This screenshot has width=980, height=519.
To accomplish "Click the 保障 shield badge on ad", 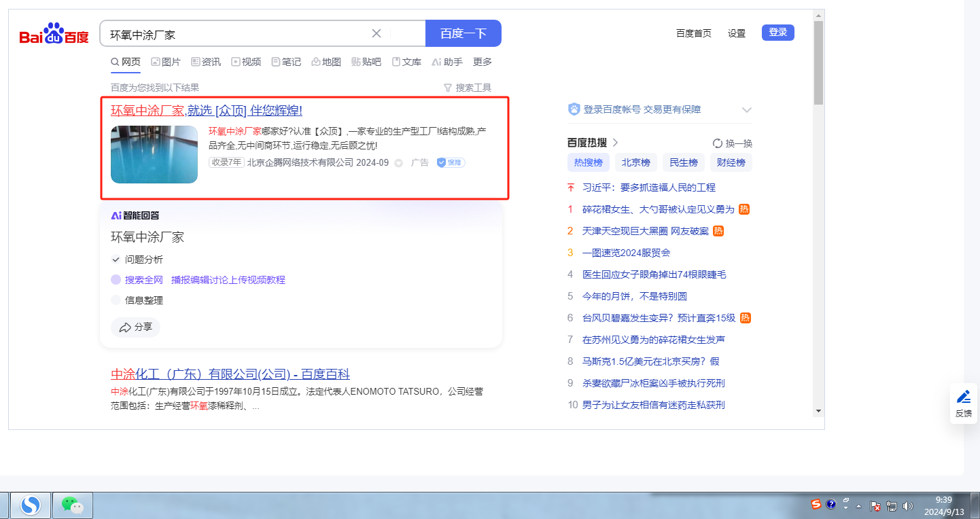I will [451, 163].
